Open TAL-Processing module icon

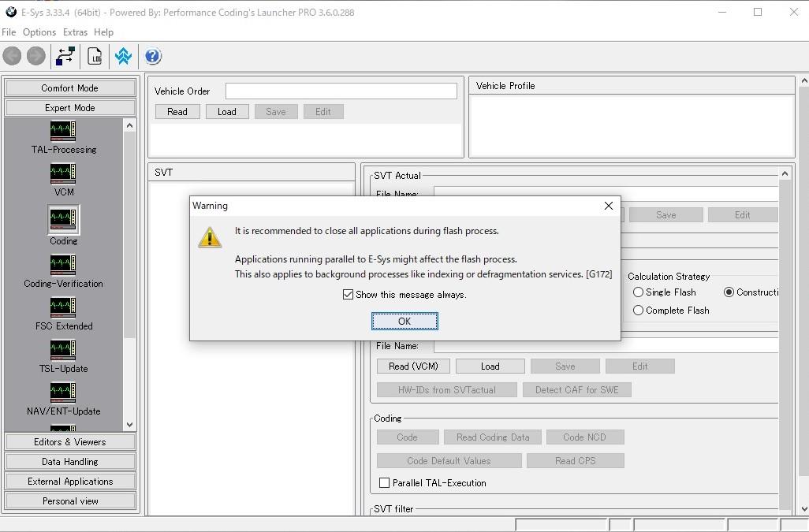[x=63, y=130]
